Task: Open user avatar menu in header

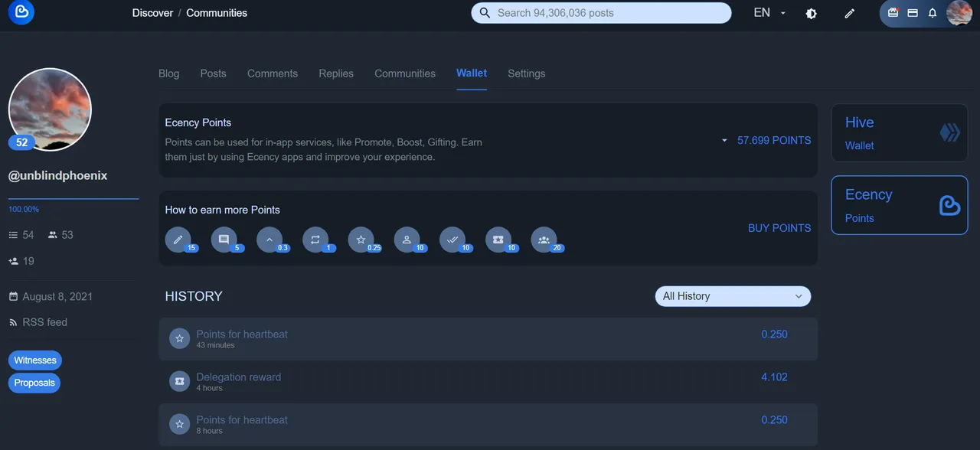Action: point(959,12)
